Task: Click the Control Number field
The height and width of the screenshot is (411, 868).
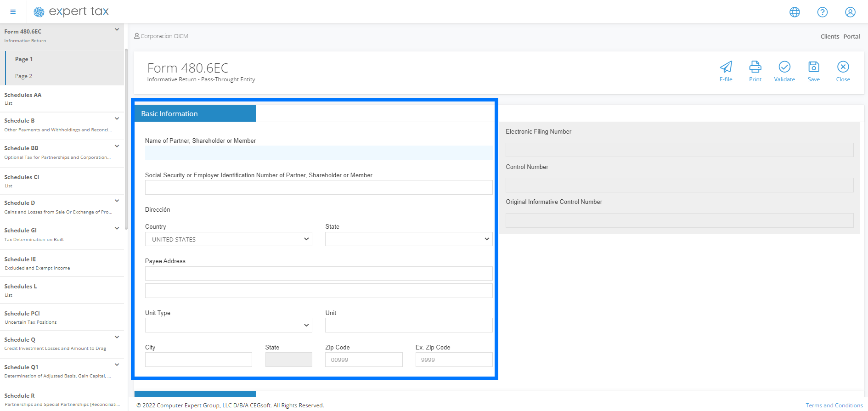Action: tap(680, 185)
